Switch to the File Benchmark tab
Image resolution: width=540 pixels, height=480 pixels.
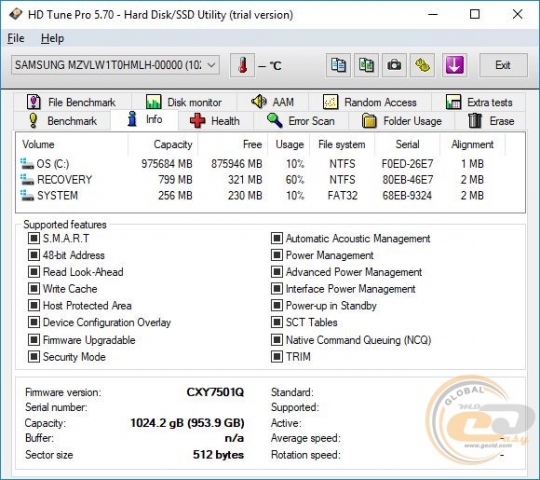coord(72,102)
